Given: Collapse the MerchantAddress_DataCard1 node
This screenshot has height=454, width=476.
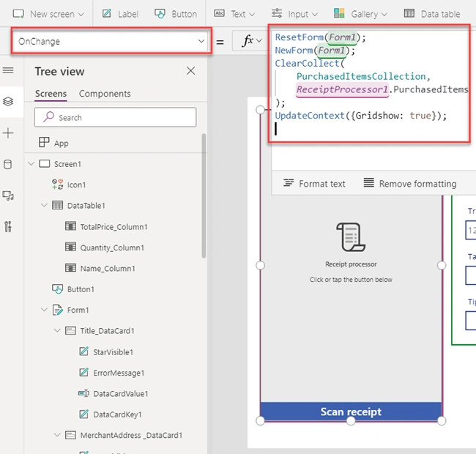Looking at the screenshot, I should click(57, 435).
